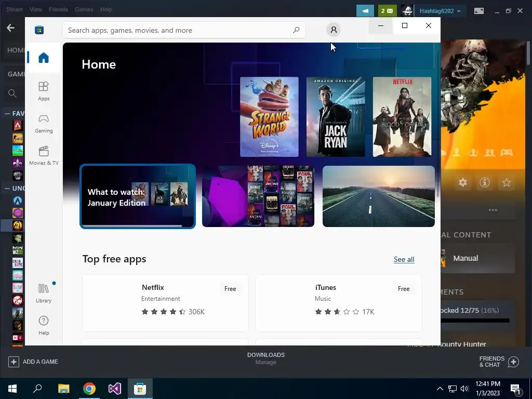Viewport: 532px width, 399px height.
Task: Click the Microsoft Store content scrollbar
Action: point(438,124)
